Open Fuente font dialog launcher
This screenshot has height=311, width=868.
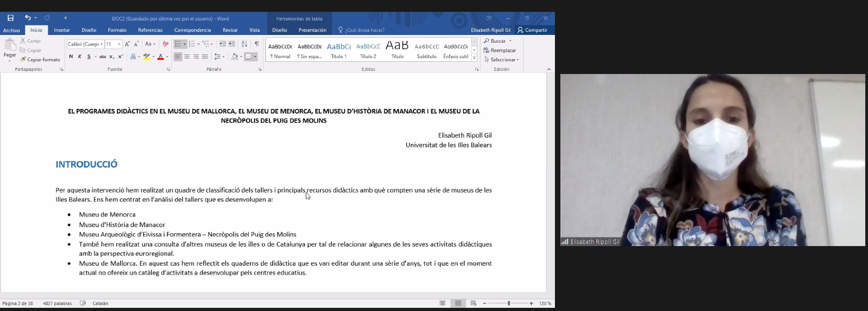(169, 70)
